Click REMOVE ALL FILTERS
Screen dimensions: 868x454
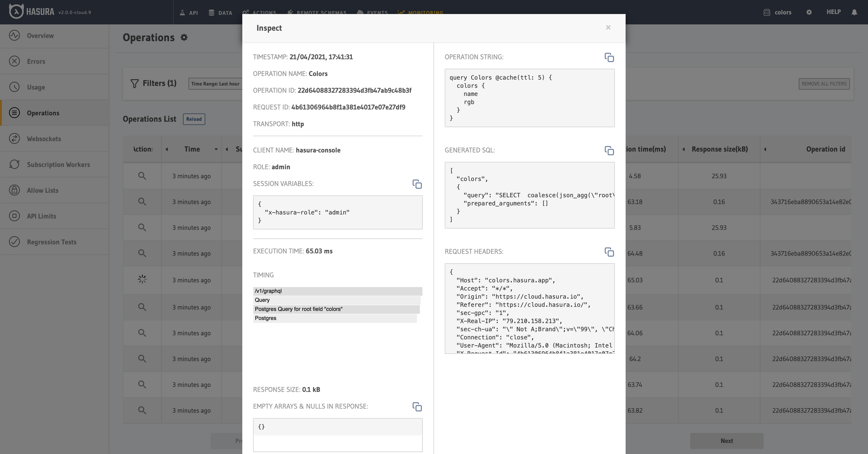click(x=824, y=84)
